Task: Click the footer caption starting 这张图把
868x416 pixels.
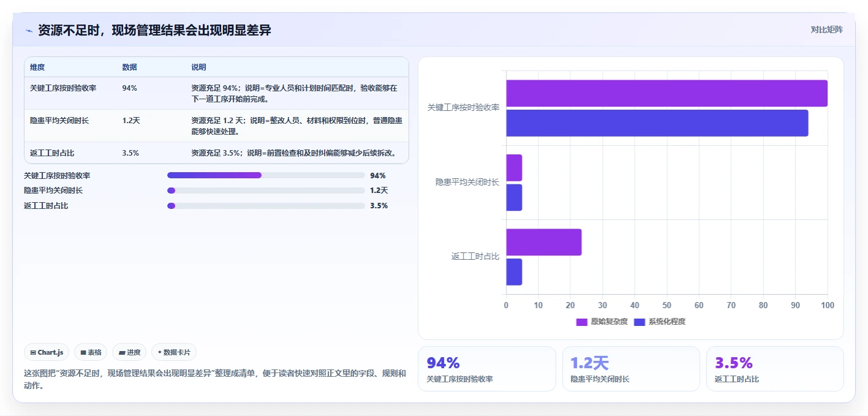Action: [215, 379]
